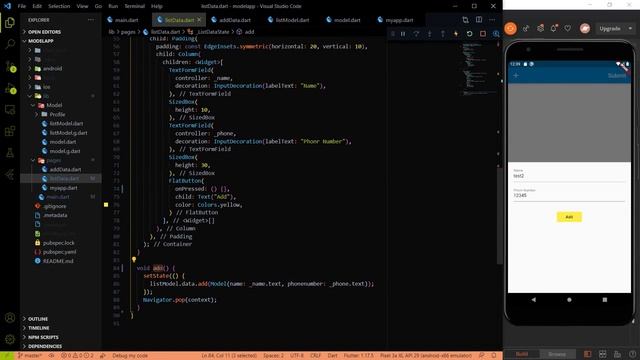Expand the OPEN EDITORS section
The width and height of the screenshot is (640, 360).
[x=60, y=32]
